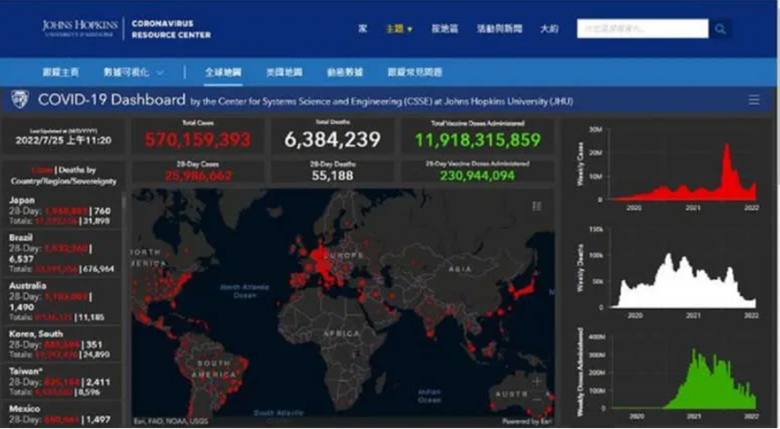Viewport: 780px width, 429px height.
Task: Click the Total Cases 570,159,393 figure
Action: tap(197, 139)
